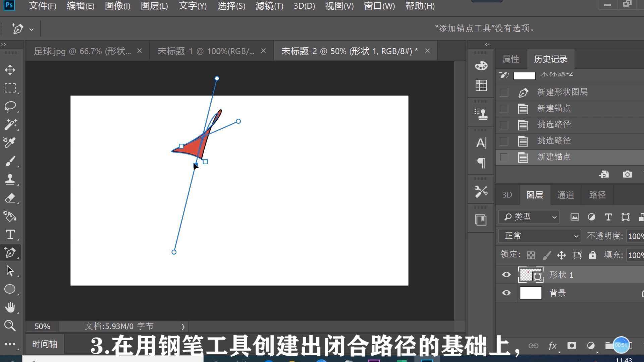Toggle lock transparent pixels
The height and width of the screenshot is (362, 644).
click(x=531, y=255)
